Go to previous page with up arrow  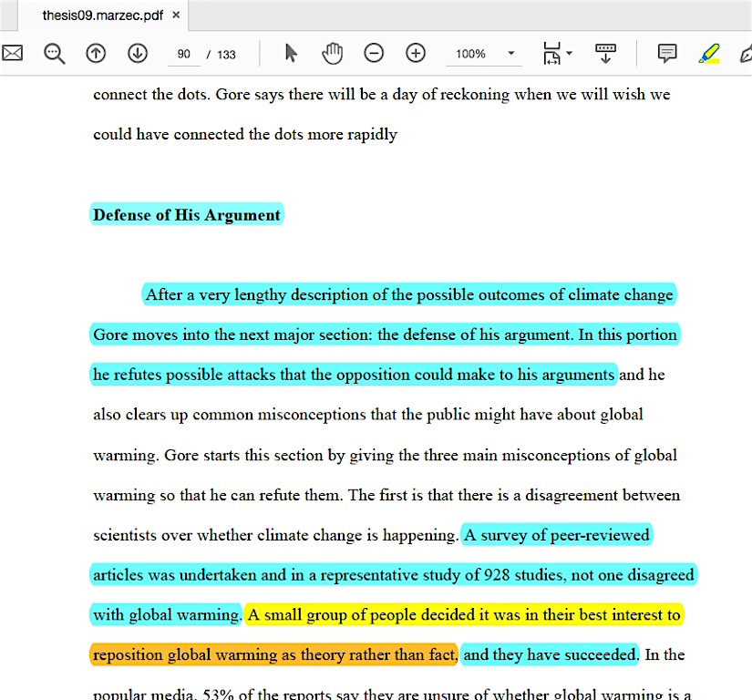coord(96,54)
